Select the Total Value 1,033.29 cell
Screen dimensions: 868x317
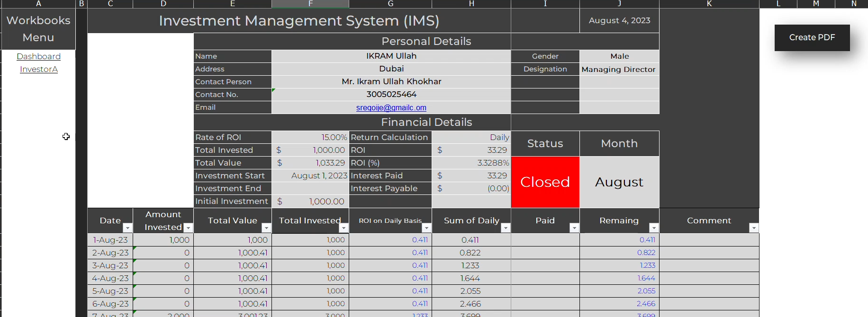pyautogui.click(x=310, y=163)
